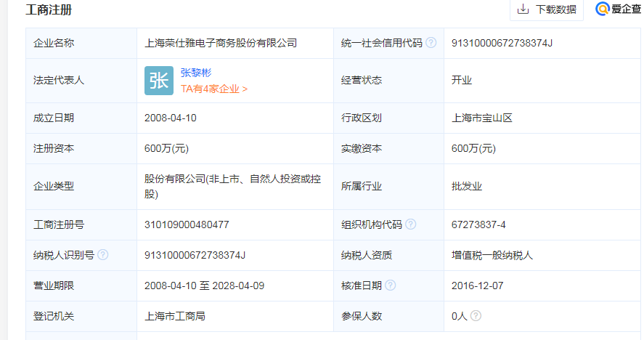
Task: Click help icon beside 核准日期
Action: point(391,286)
